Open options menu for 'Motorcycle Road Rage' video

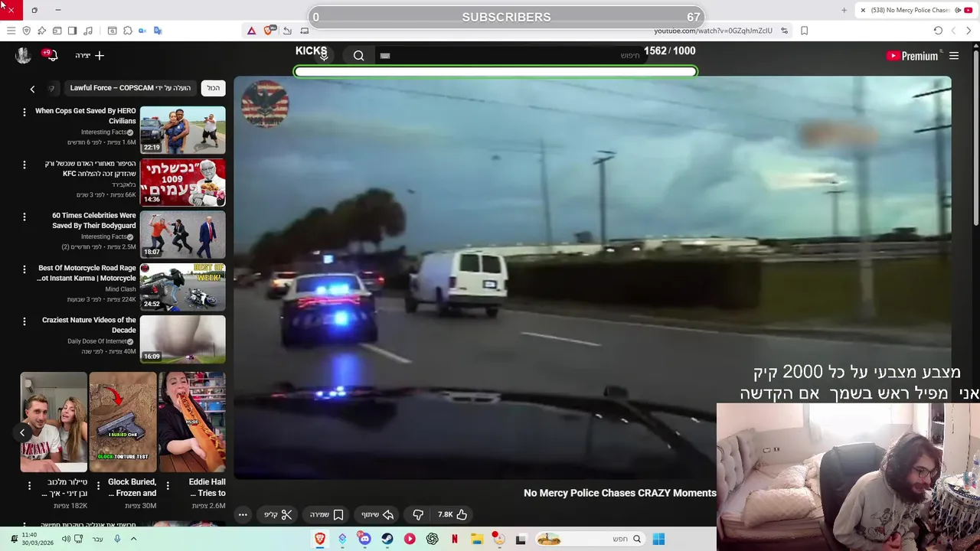pyautogui.click(x=24, y=269)
